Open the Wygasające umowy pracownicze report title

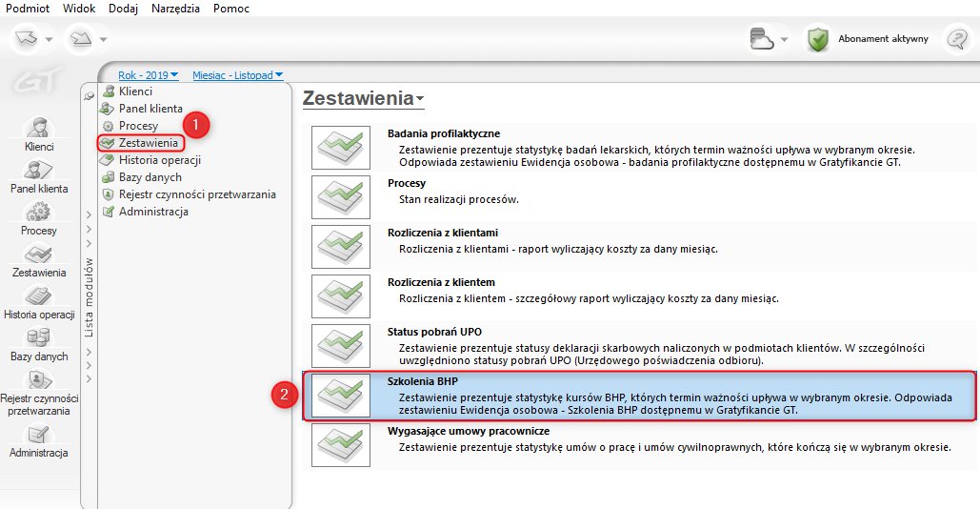[469, 431]
